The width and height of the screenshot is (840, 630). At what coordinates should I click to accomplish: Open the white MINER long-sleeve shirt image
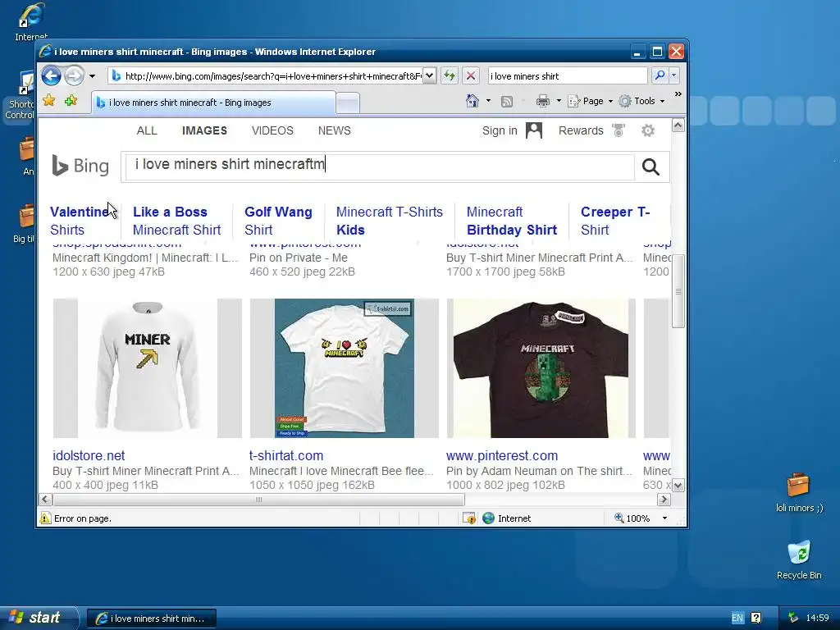click(x=148, y=368)
